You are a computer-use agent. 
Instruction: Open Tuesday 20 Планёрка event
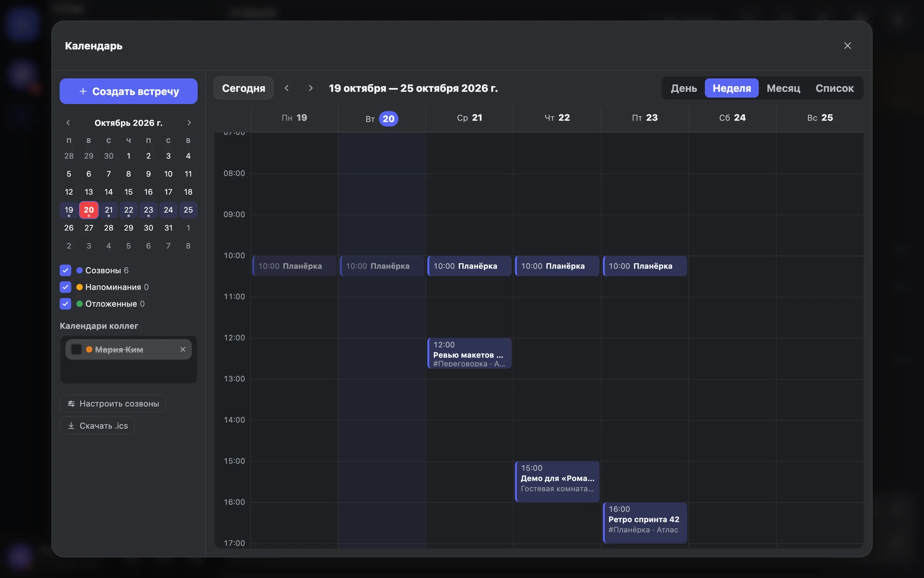pos(382,266)
